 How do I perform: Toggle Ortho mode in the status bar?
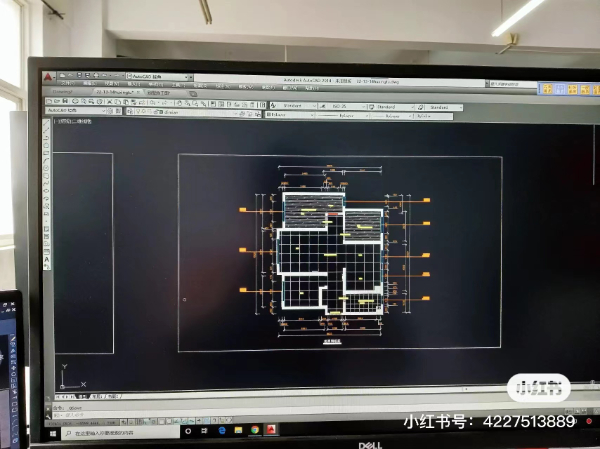147,421
